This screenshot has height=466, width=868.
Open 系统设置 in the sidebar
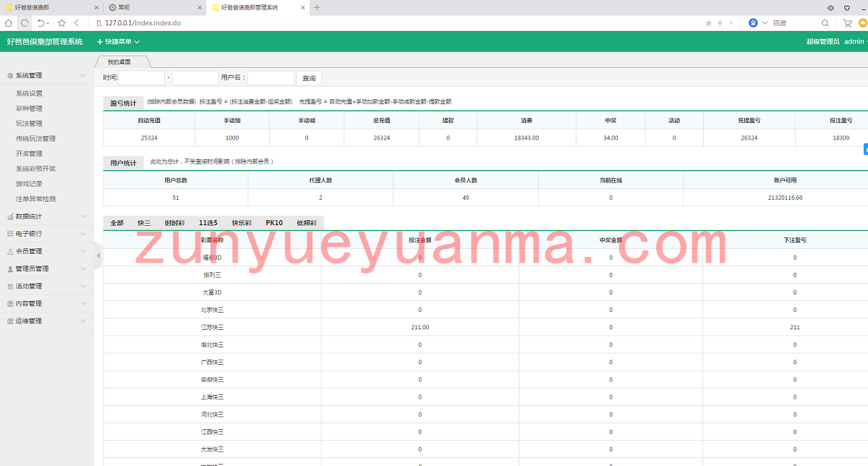click(30, 93)
